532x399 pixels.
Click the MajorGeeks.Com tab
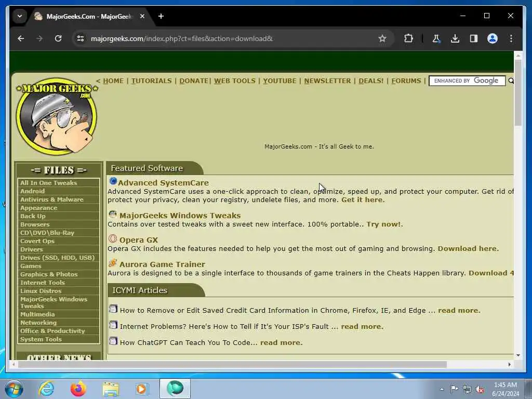click(x=89, y=16)
